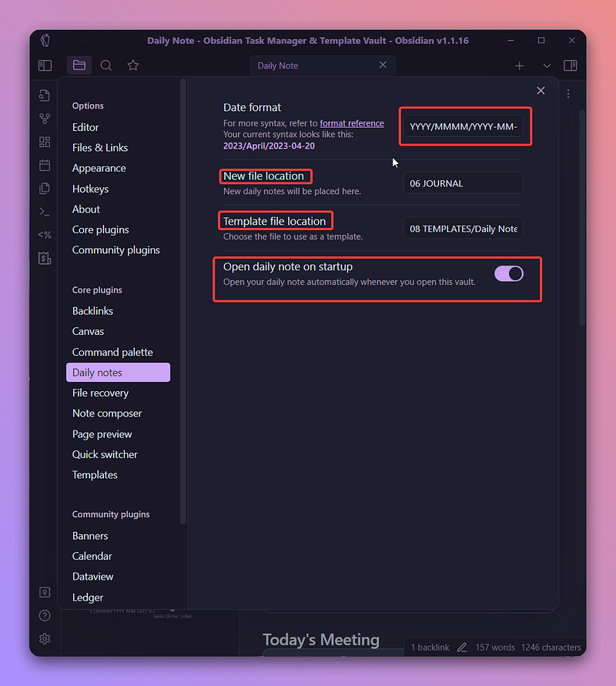Disable Open daily note on startup toggle
616x686 pixels.
[509, 274]
